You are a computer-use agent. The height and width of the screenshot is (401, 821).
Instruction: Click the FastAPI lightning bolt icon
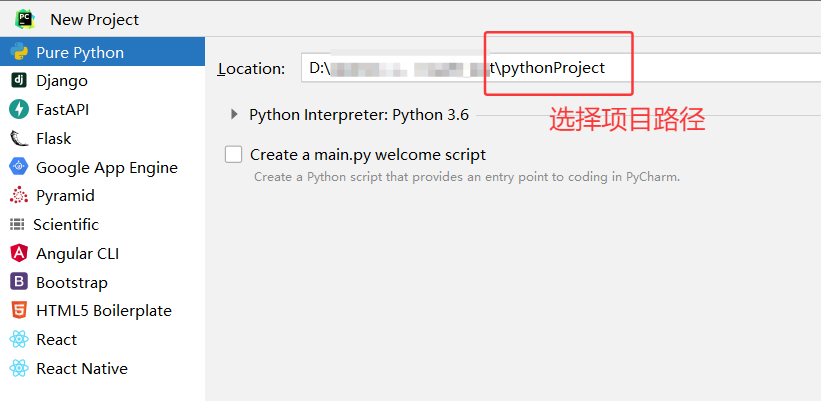tap(19, 109)
